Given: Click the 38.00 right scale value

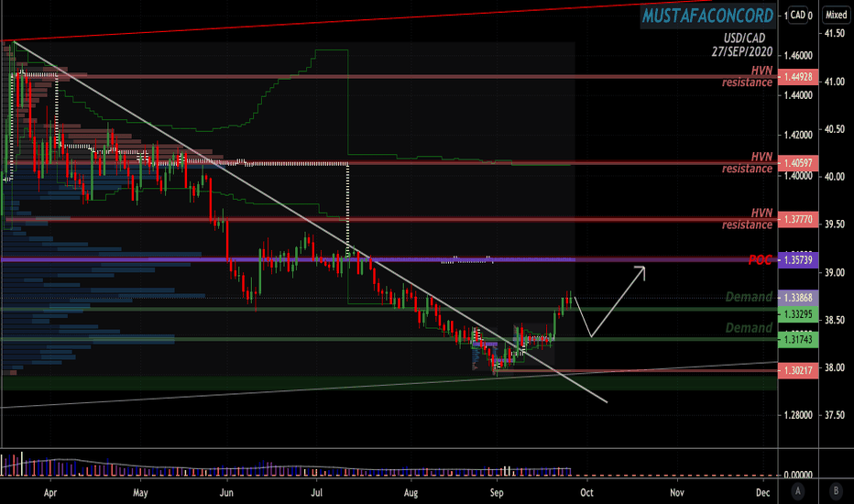Looking at the screenshot, I should pyautogui.click(x=835, y=367).
